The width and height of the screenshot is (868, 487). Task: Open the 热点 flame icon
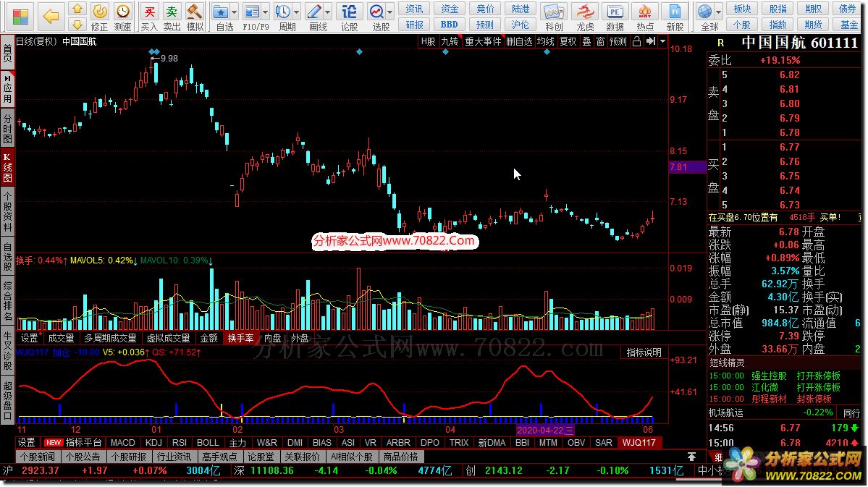pyautogui.click(x=645, y=12)
